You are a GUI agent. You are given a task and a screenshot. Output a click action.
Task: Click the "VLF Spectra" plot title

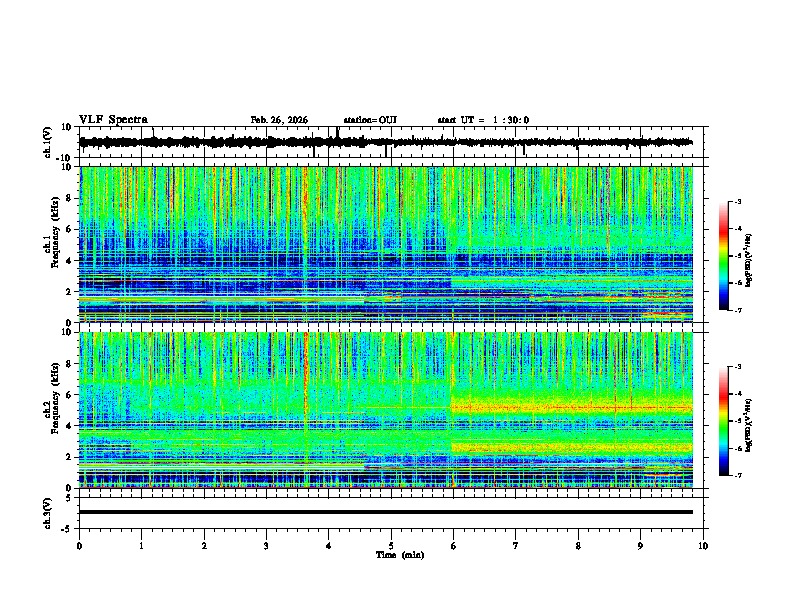[x=113, y=120]
